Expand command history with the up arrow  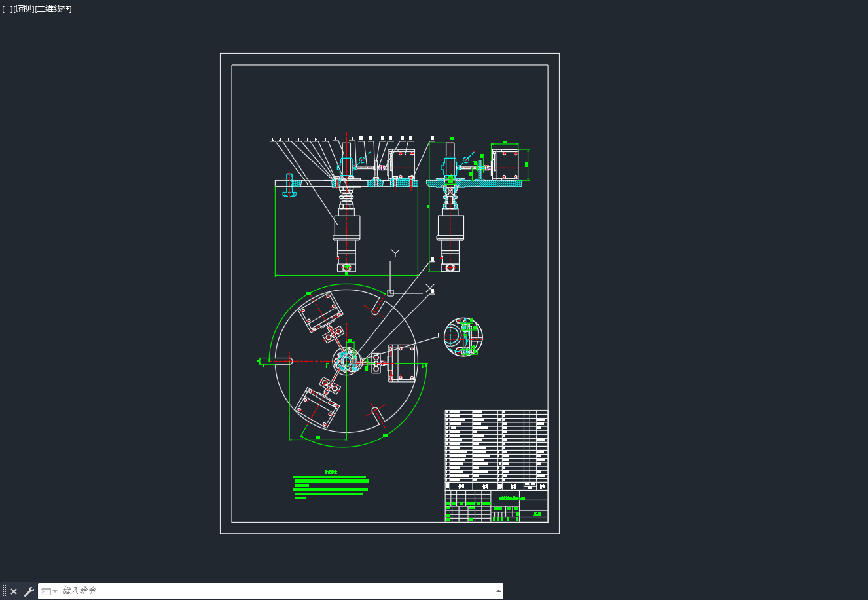pyautogui.click(x=499, y=591)
